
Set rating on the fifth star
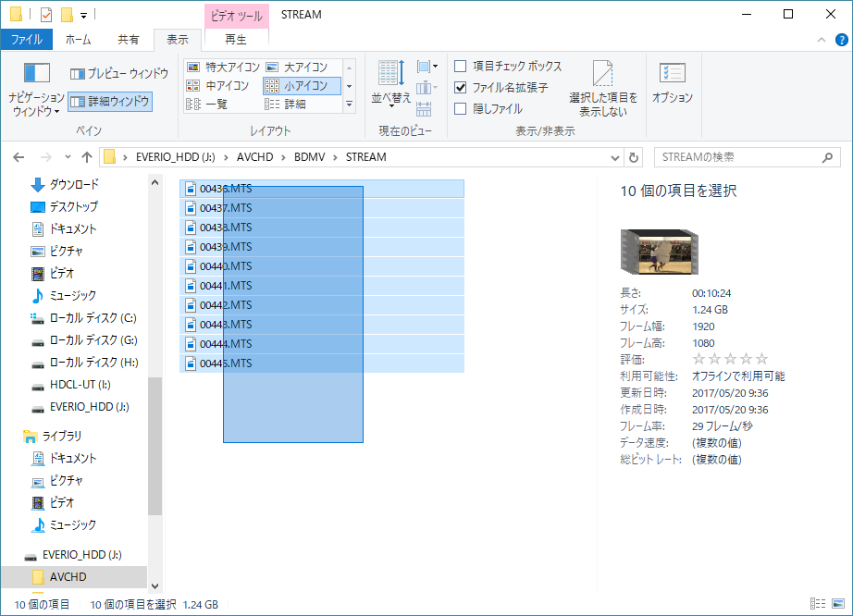[762, 359]
